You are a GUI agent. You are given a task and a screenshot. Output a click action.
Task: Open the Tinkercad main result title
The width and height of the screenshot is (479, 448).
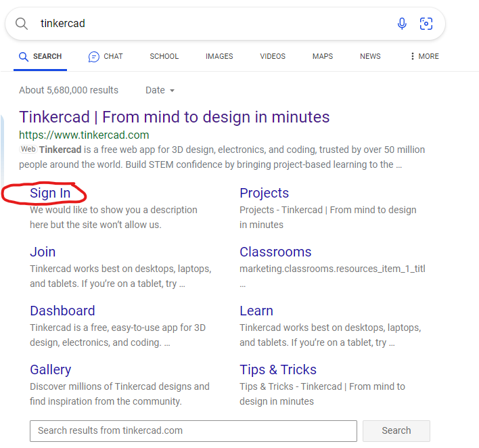[175, 117]
